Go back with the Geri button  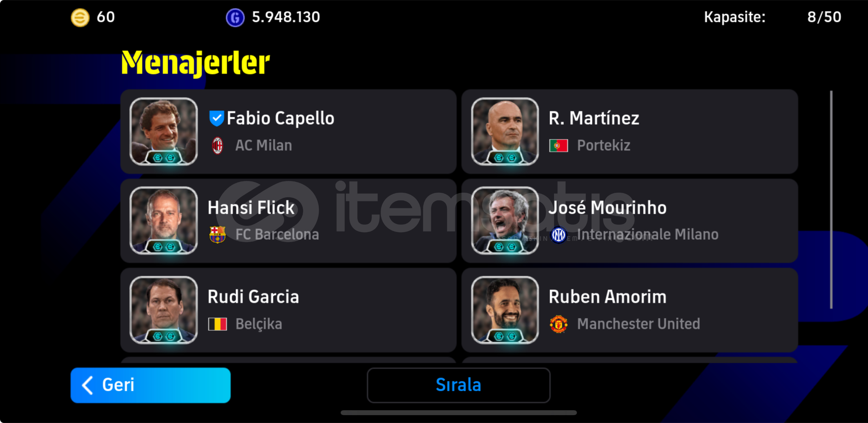(x=151, y=385)
